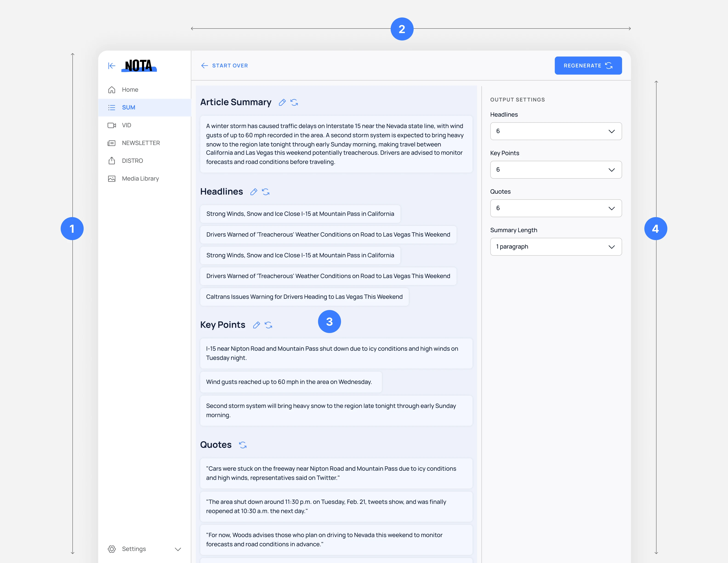Open Media Library from sidebar
The height and width of the screenshot is (563, 728).
pyautogui.click(x=140, y=178)
